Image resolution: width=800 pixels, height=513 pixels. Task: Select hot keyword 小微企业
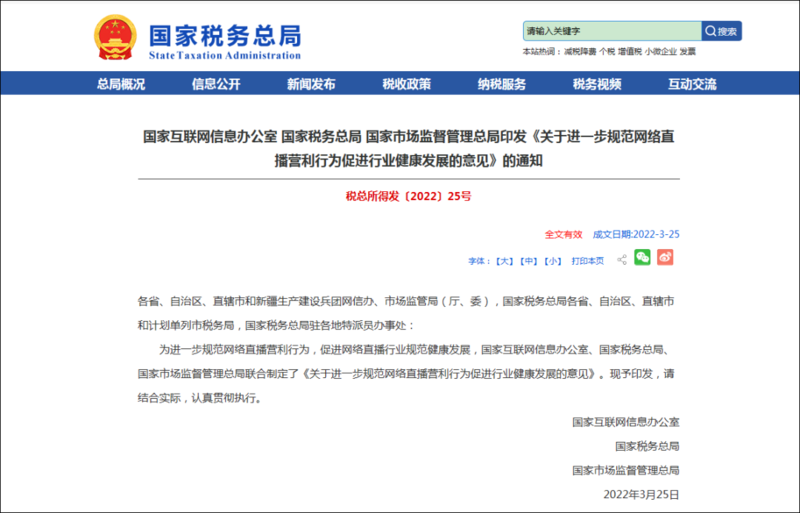point(660,52)
